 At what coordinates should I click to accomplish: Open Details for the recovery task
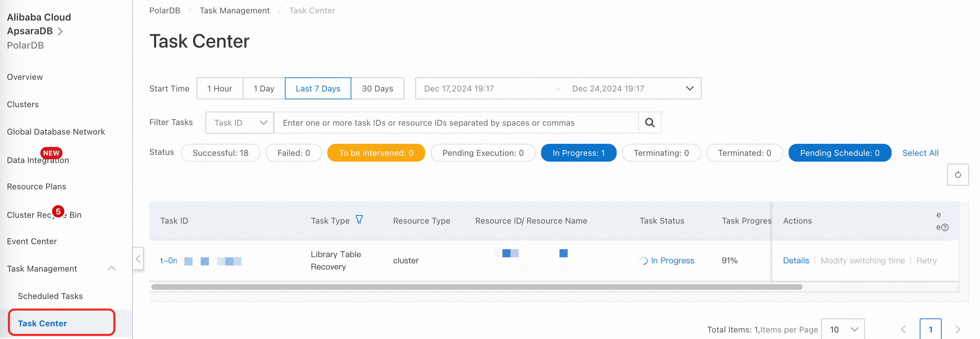(x=795, y=261)
